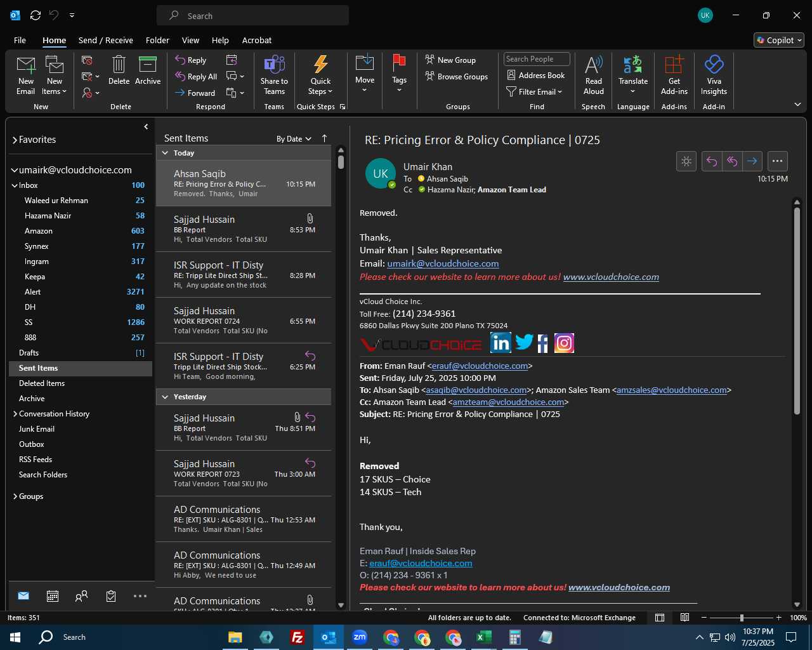
Task: Open the Filter Email dropdown
Action: point(534,91)
